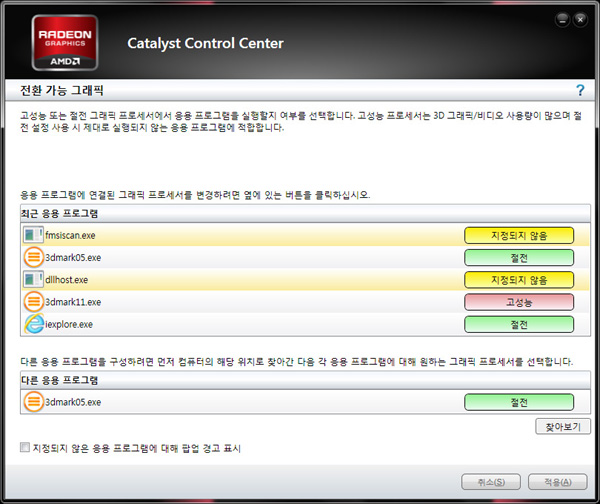Toggle the yellow unassigned button for dllhost.exe
Screen dimensions: 600x504
(x=519, y=280)
